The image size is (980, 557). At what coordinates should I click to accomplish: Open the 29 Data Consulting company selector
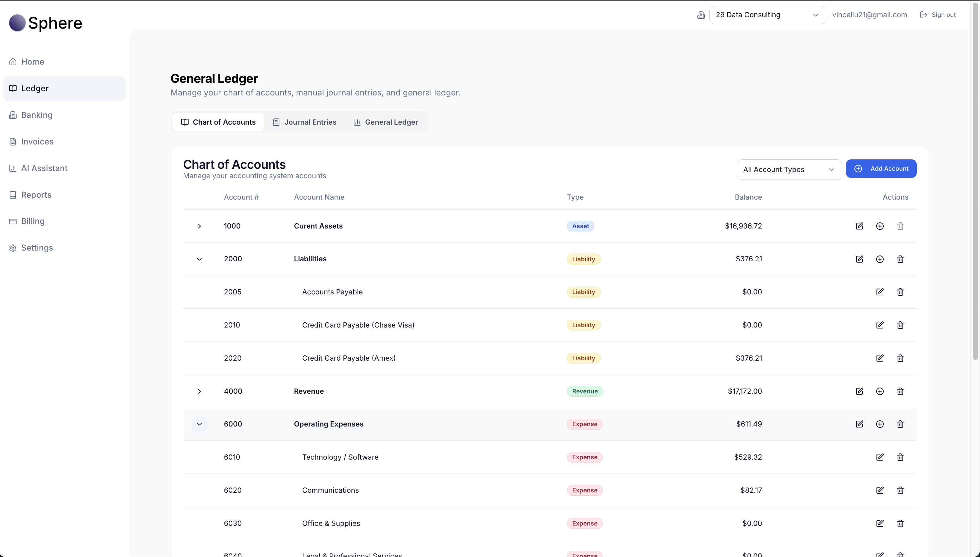pyautogui.click(x=767, y=15)
